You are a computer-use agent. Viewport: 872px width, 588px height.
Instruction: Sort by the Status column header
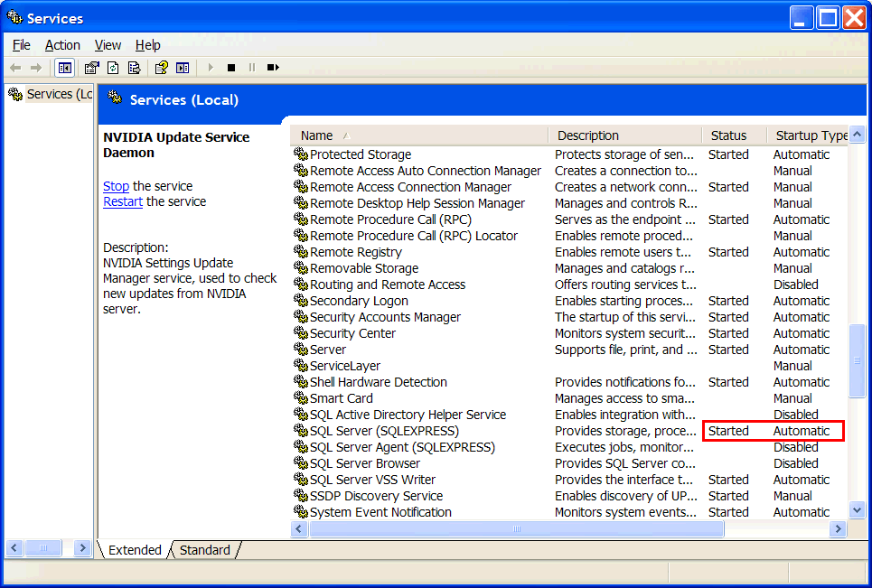click(734, 135)
